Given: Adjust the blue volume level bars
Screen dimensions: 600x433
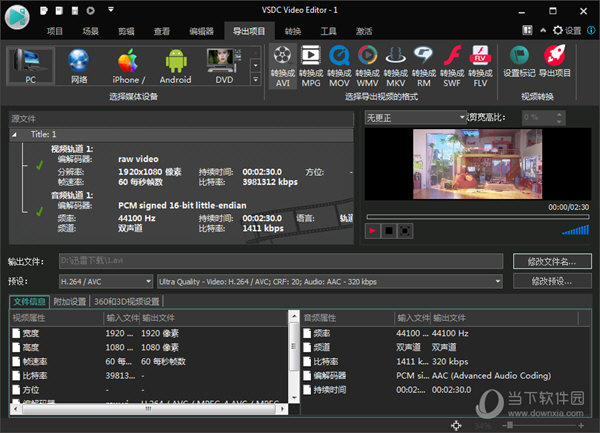Looking at the screenshot, I should tap(576, 230).
